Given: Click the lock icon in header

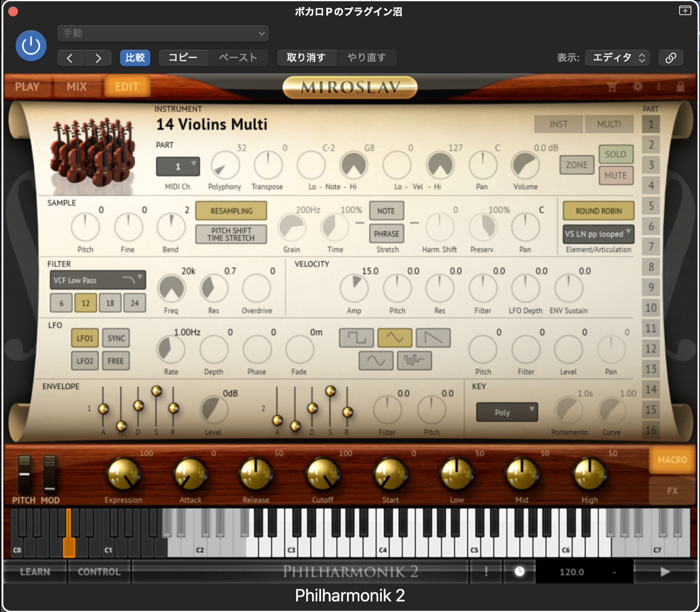Looking at the screenshot, I should click(680, 87).
